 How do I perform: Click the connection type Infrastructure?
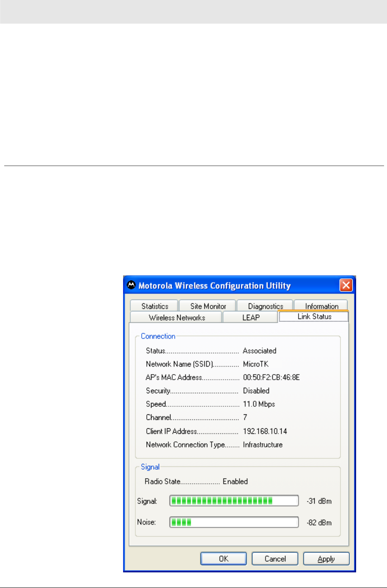tap(263, 444)
